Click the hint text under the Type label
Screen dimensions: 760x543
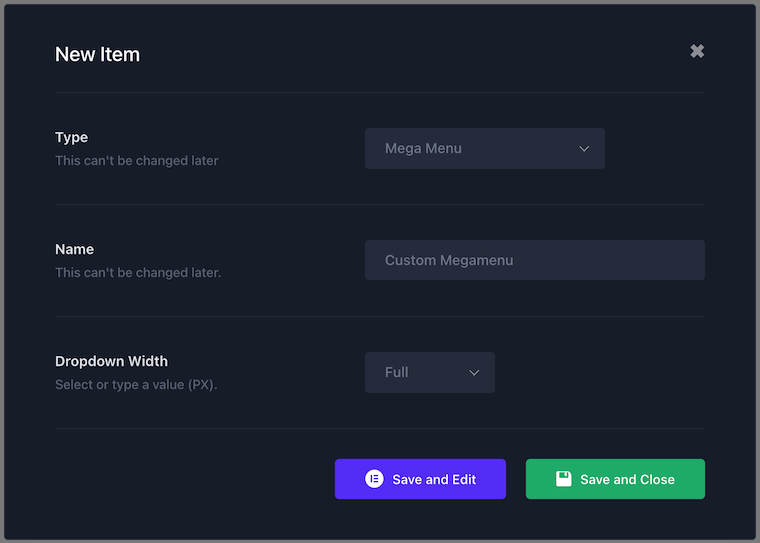137,160
